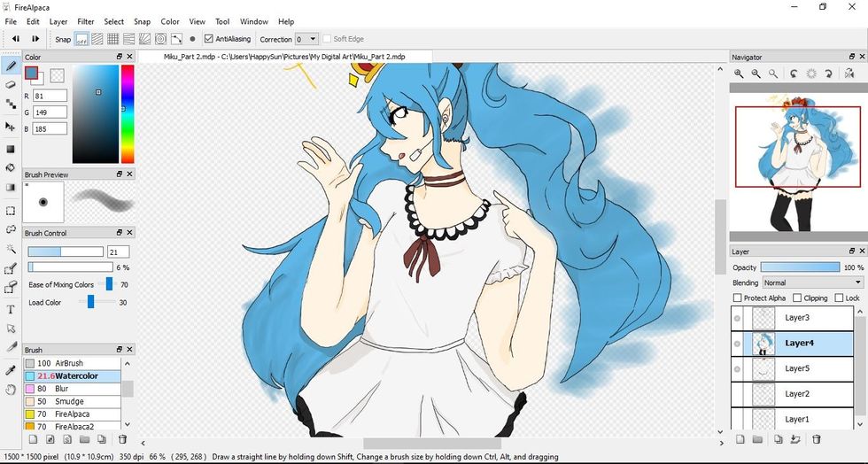Select the Bucket fill tool
The height and width of the screenshot is (464, 868).
pyautogui.click(x=10, y=167)
